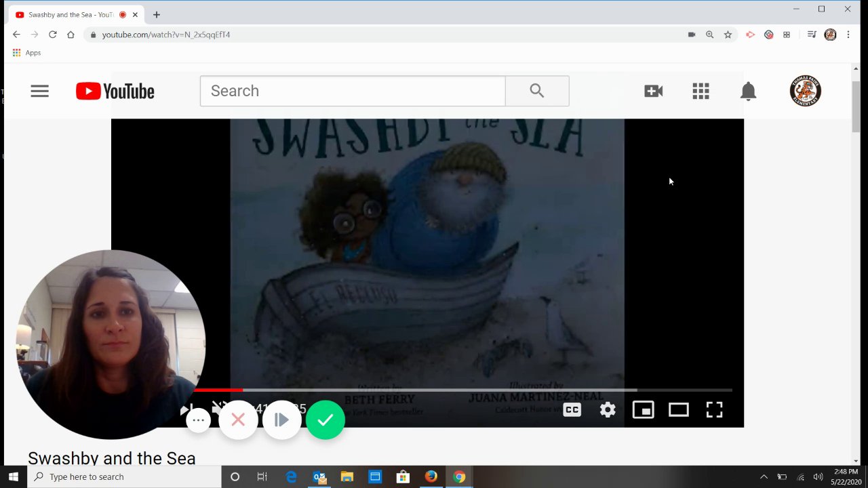Switch to theater mode
Image resolution: width=868 pixels, height=488 pixels.
point(679,409)
